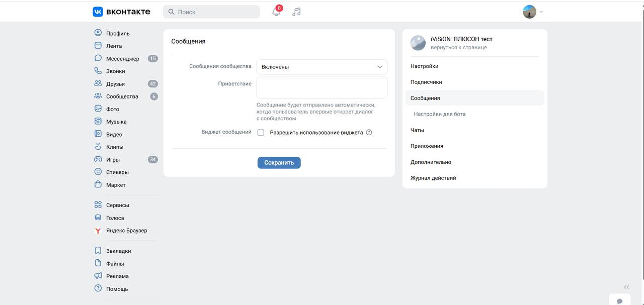Click the Друзья people icon
The width and height of the screenshot is (644, 305).
pyautogui.click(x=98, y=83)
